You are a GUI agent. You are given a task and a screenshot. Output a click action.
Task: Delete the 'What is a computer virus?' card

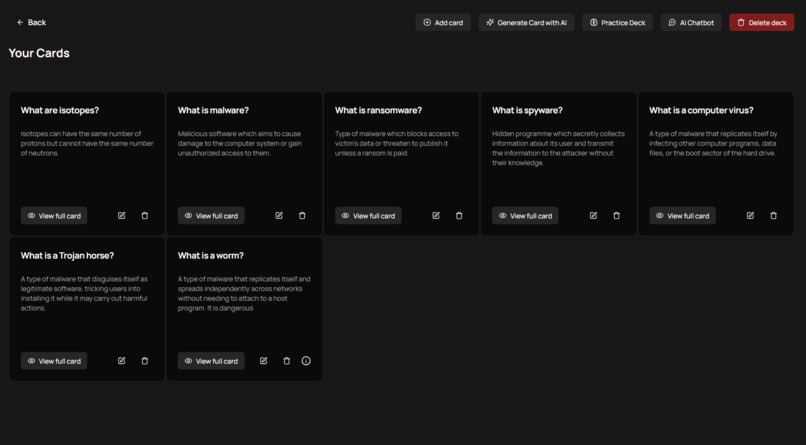point(774,216)
